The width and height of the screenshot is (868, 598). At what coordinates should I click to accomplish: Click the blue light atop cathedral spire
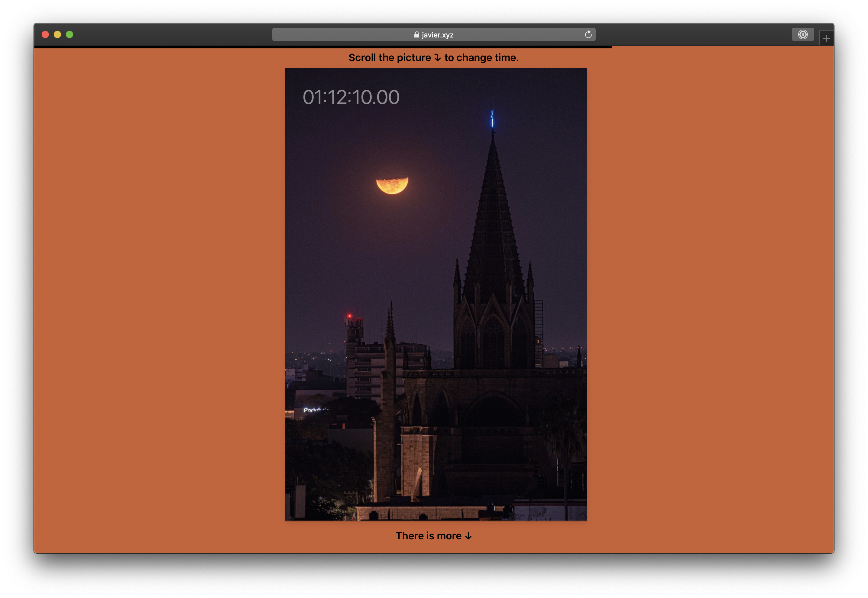point(492,119)
